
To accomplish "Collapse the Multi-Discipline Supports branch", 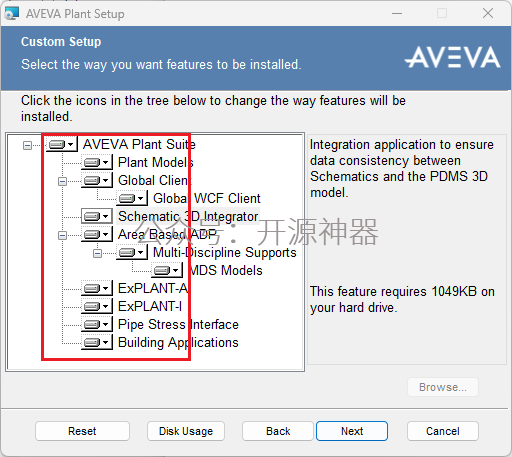I will (97, 253).
